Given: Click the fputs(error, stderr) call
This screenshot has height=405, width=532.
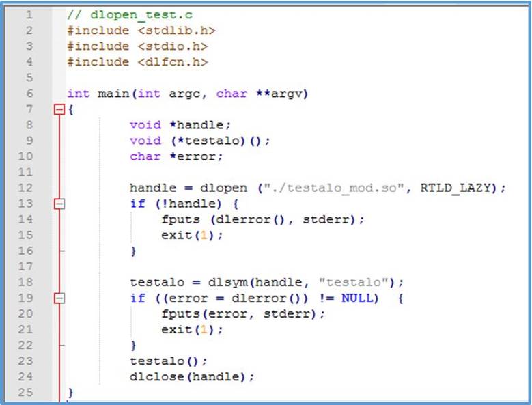Looking at the screenshot, I should point(243,313).
